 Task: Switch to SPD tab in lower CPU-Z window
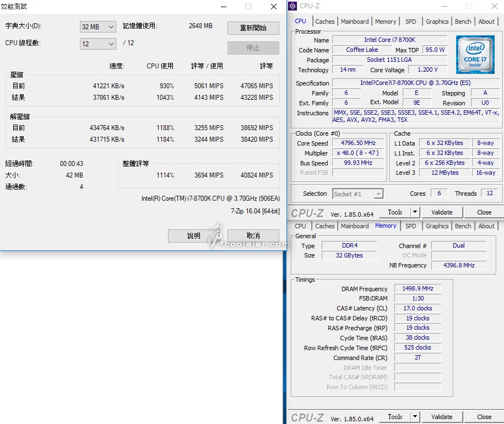pyautogui.click(x=411, y=226)
